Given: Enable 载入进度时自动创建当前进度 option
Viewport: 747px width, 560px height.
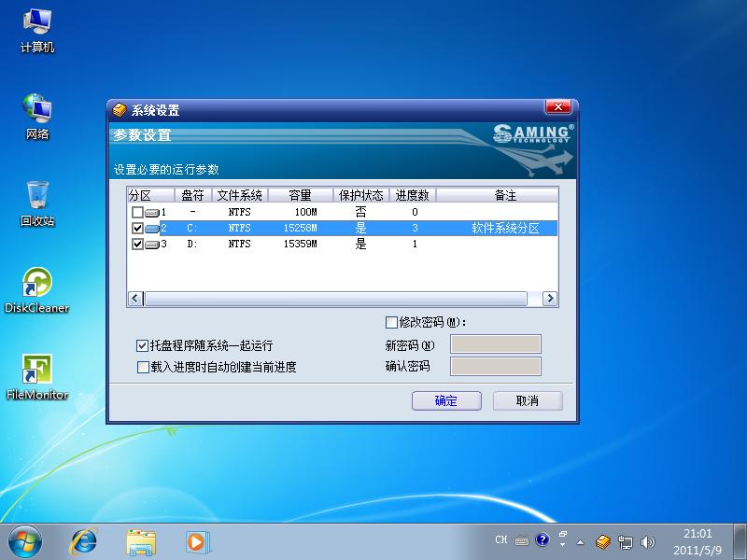Looking at the screenshot, I should click(143, 368).
